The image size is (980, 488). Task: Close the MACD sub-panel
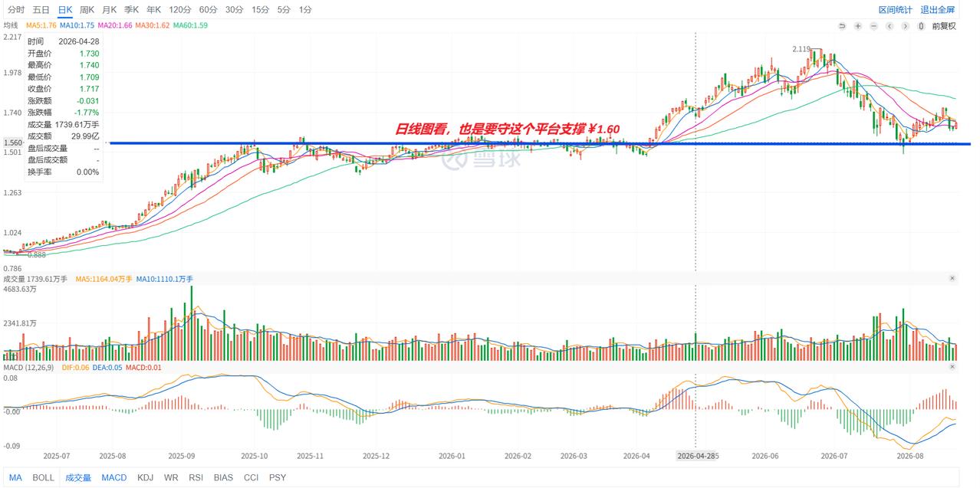(x=952, y=368)
